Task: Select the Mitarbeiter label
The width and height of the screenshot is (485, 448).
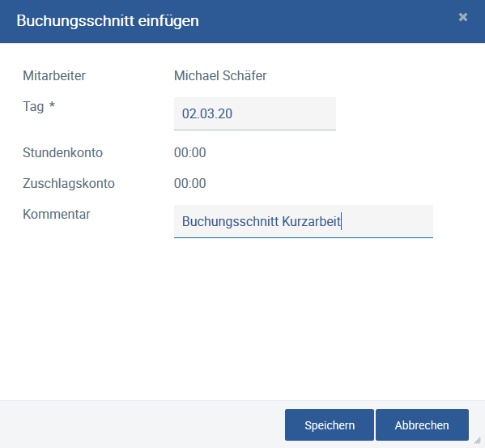Action: click(54, 76)
